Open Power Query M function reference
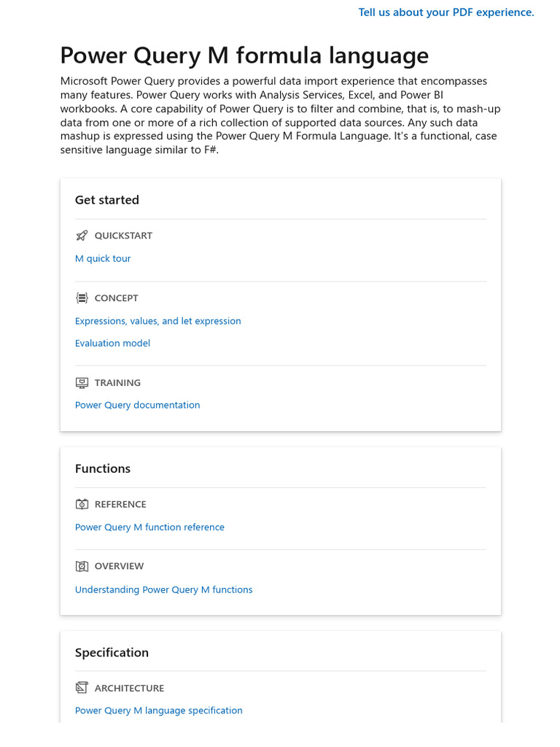The image size is (560, 747). point(149,527)
